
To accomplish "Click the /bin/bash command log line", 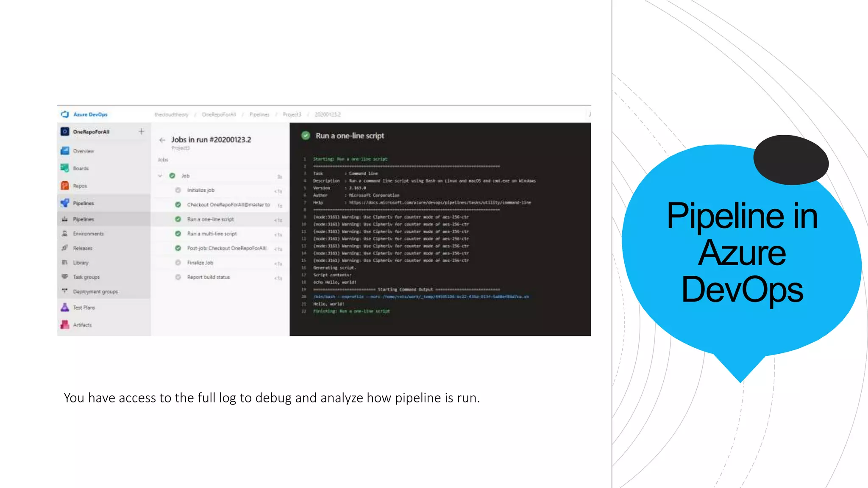I will pos(421,297).
